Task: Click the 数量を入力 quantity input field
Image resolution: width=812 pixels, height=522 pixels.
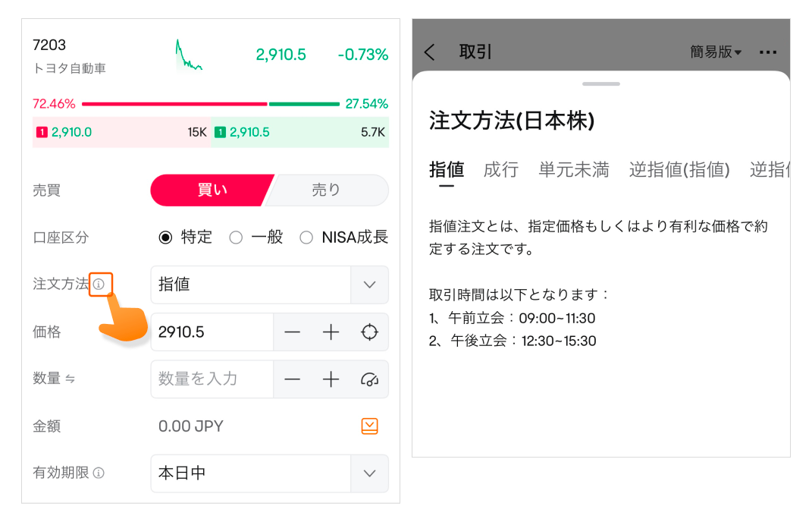Action: (212, 379)
